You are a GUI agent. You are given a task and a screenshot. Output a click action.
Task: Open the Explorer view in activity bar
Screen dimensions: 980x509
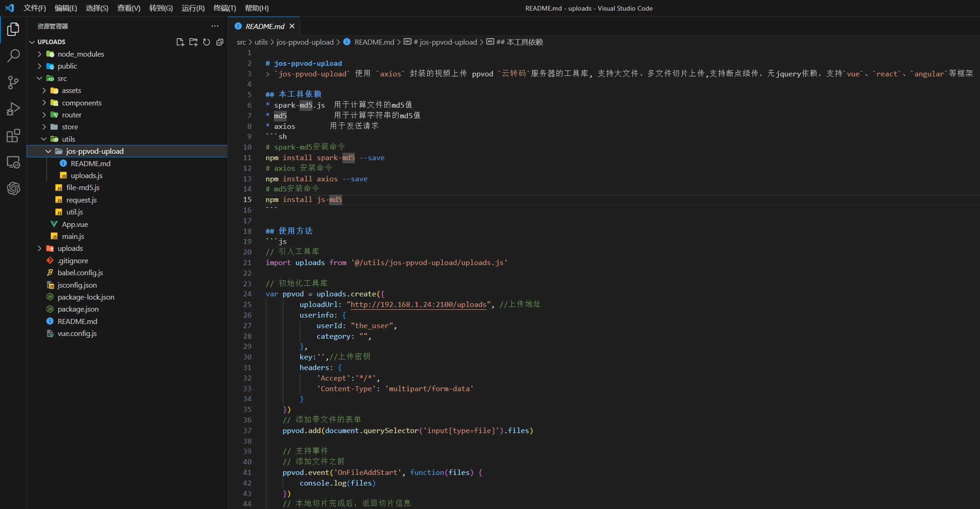[13, 29]
